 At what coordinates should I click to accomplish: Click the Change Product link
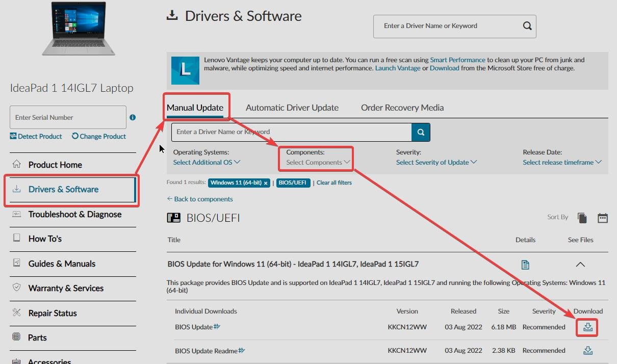99,136
